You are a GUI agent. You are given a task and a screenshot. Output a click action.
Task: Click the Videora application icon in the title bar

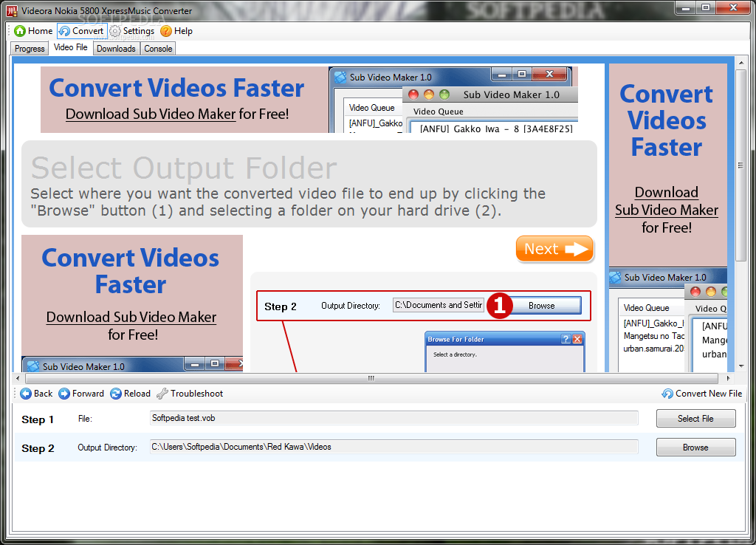(12, 10)
